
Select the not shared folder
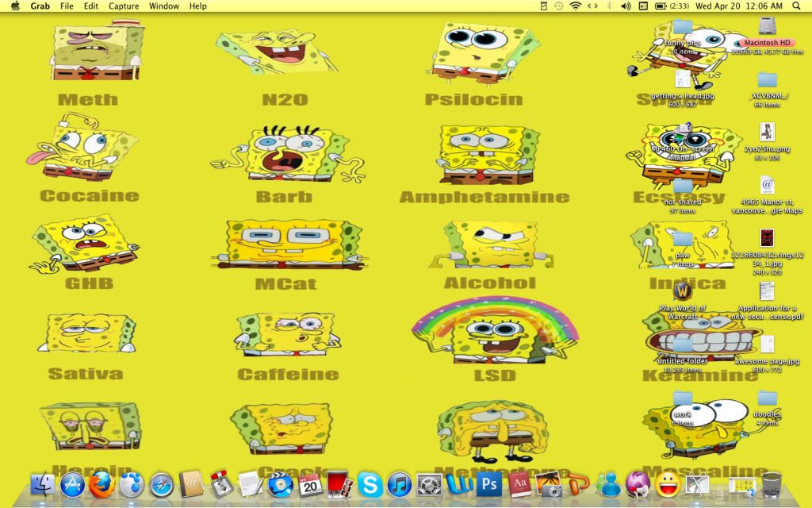(x=683, y=186)
